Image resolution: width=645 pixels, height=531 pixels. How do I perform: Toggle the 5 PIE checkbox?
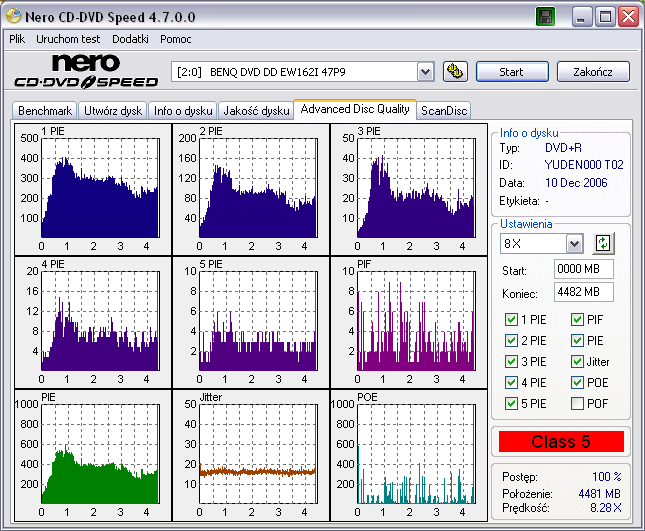tap(511, 403)
